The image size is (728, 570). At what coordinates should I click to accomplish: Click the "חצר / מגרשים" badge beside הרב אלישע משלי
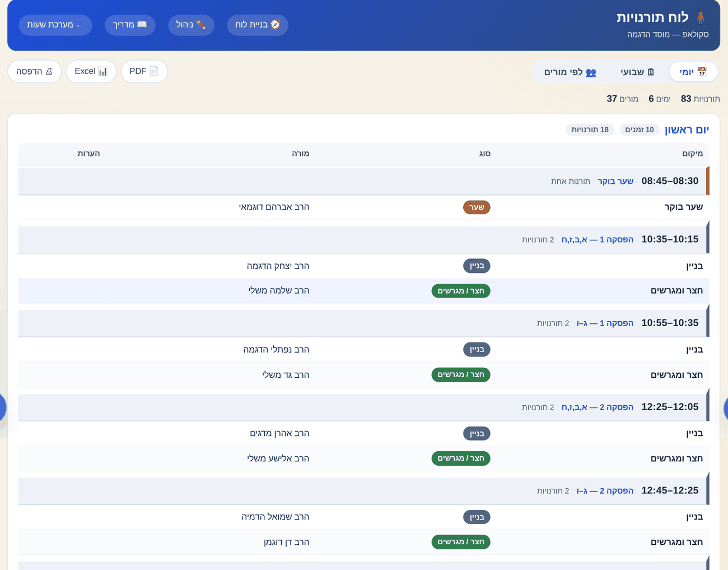click(461, 458)
